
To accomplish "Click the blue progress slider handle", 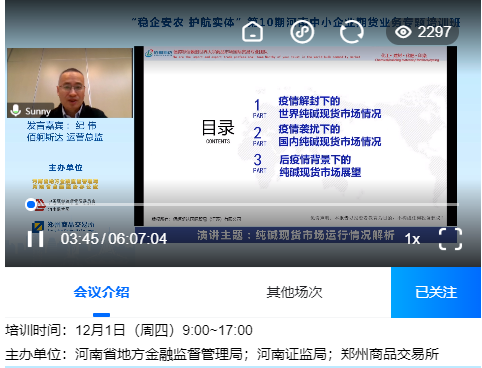I will [30, 204].
